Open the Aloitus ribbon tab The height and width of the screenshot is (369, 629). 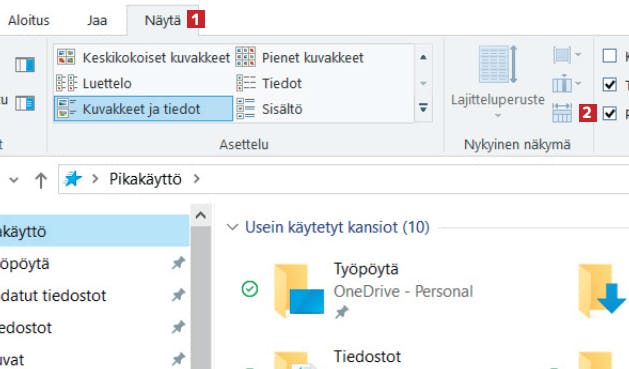(x=28, y=20)
